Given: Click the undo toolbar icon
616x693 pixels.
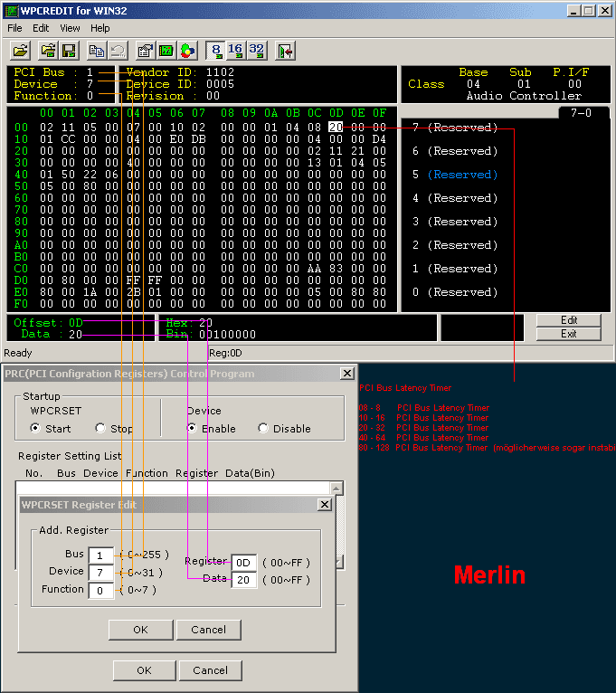Looking at the screenshot, I should click(x=118, y=51).
